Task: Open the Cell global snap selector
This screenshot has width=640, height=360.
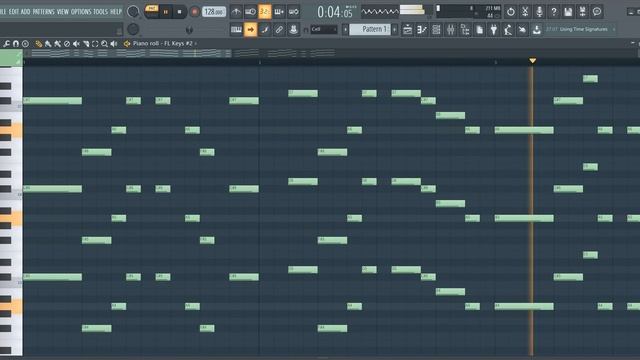Action: pyautogui.click(x=324, y=29)
